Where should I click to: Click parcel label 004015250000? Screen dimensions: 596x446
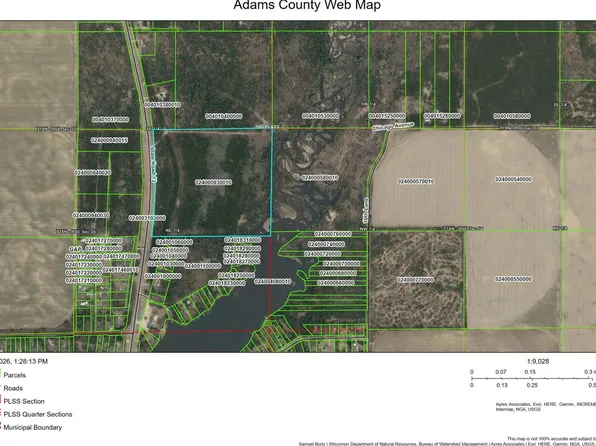[387, 116]
